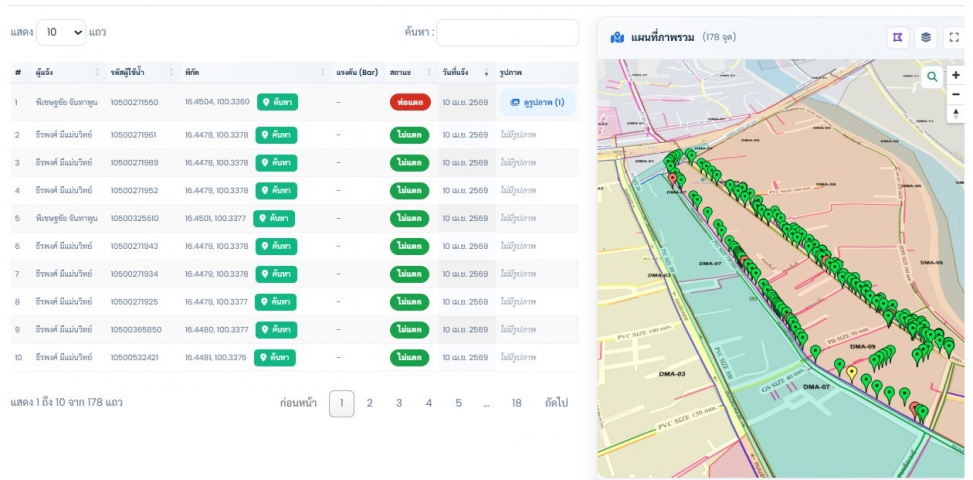This screenshot has height=480, width=973.
Task: Click the red ท่อแตก status badge
Action: [410, 102]
